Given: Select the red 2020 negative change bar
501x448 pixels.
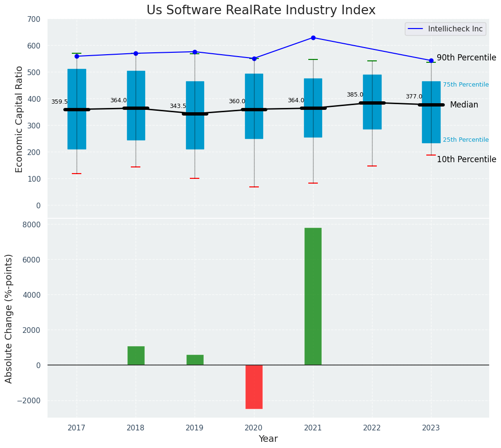Looking at the screenshot, I should (x=254, y=387).
